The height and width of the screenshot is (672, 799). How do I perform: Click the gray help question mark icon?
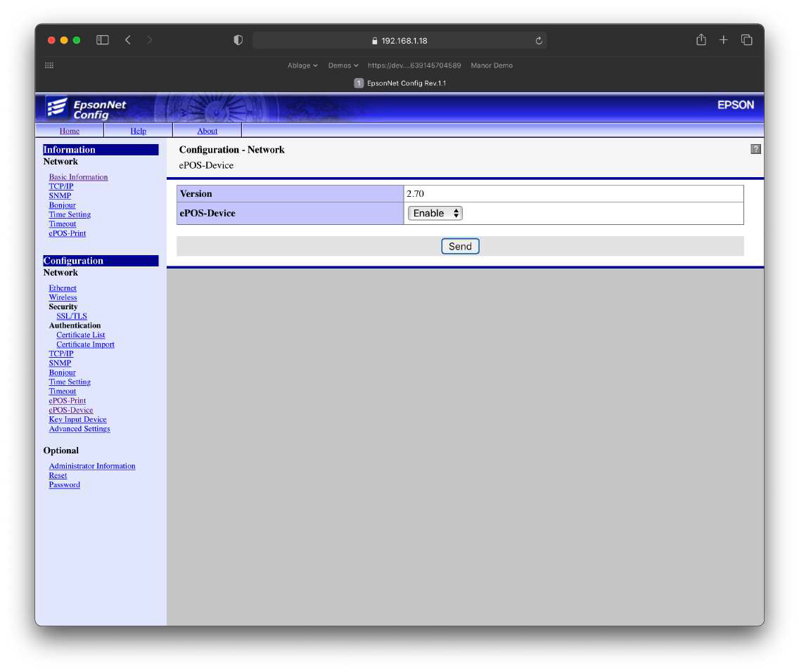click(755, 148)
